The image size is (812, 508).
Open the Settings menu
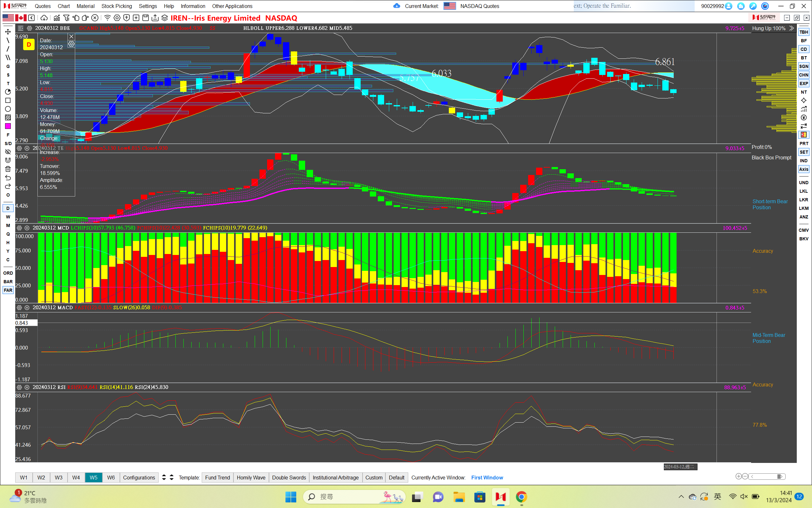click(x=147, y=6)
